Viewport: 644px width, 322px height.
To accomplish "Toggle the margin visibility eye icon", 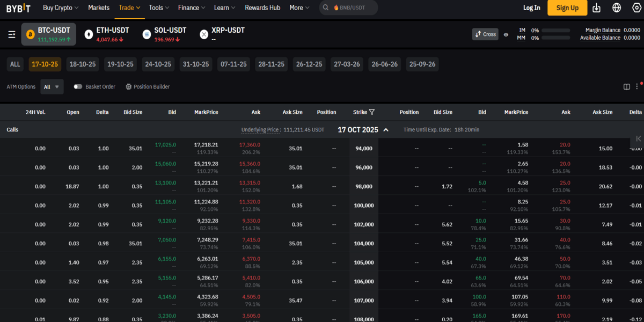I will pos(505,34).
